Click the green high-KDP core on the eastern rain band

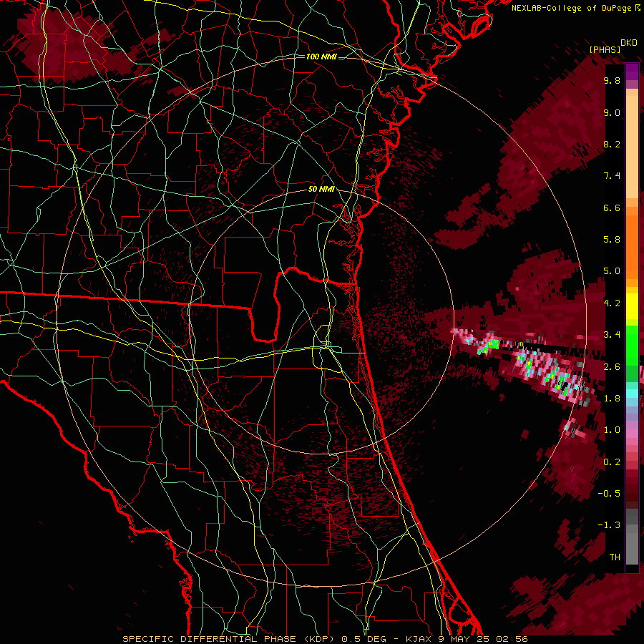pyautogui.click(x=491, y=345)
